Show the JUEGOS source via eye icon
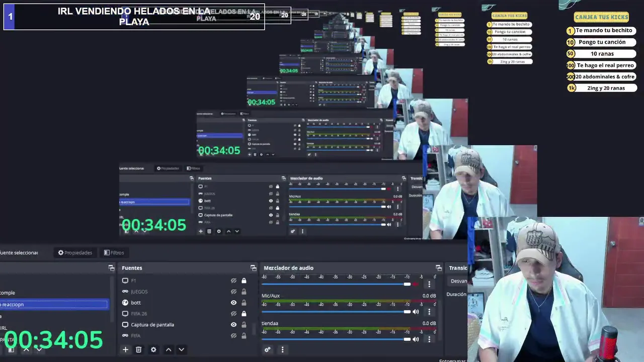The image size is (644, 362). [x=233, y=292]
